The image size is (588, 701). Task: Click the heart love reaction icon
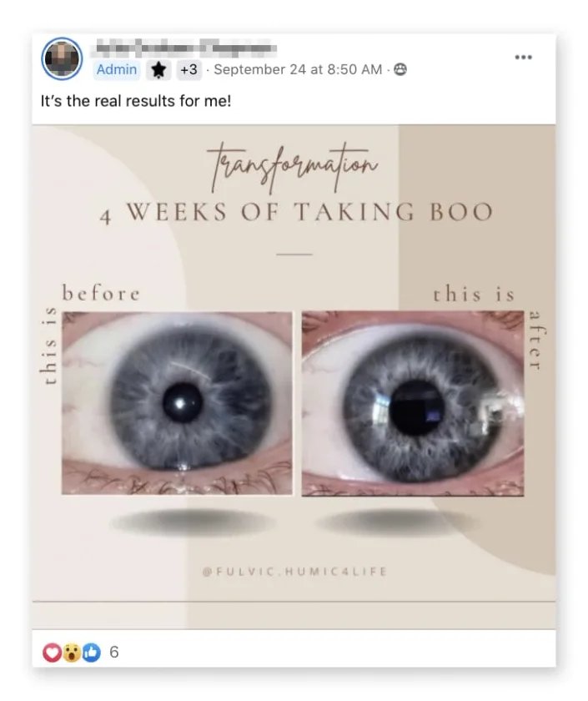[52, 653]
